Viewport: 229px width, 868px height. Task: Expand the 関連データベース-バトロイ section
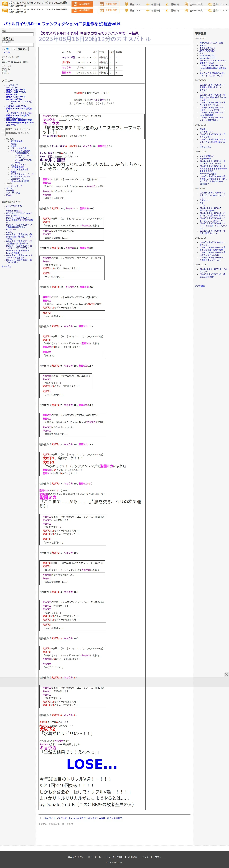(x=4, y=130)
